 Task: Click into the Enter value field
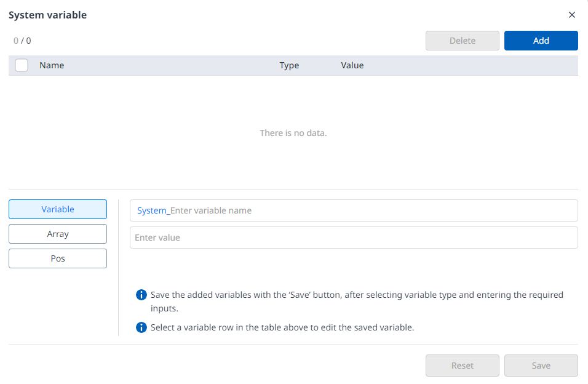354,238
